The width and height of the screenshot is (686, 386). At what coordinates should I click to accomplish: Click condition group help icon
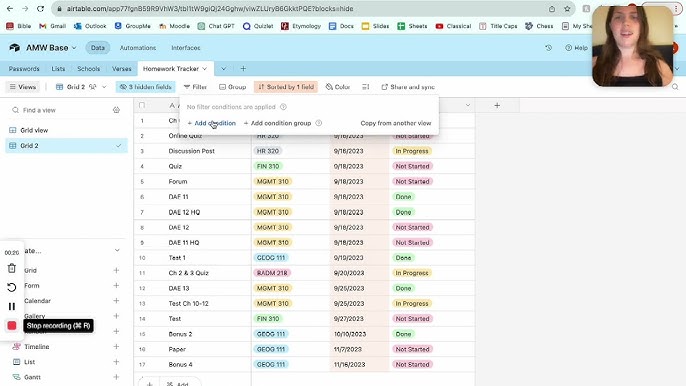[x=318, y=123]
